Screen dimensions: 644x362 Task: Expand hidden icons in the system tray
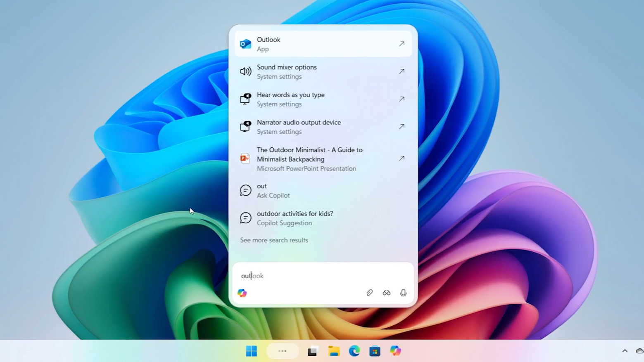[625, 351]
